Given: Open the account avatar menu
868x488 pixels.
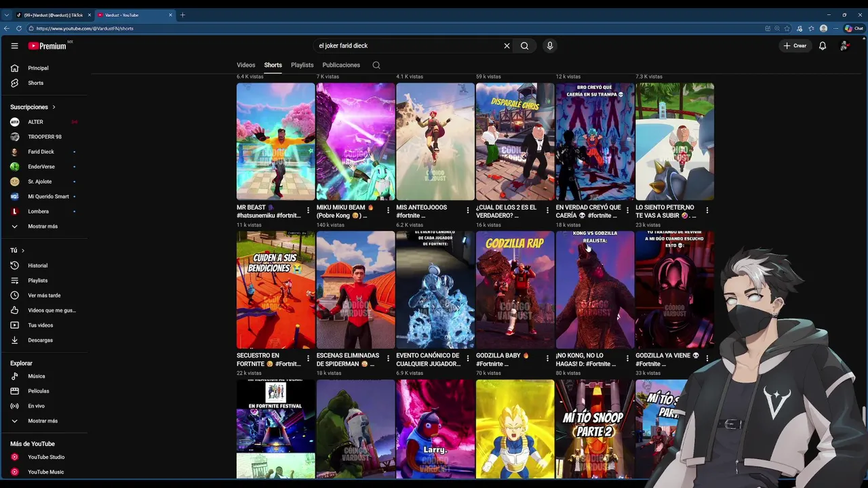Looking at the screenshot, I should (844, 46).
